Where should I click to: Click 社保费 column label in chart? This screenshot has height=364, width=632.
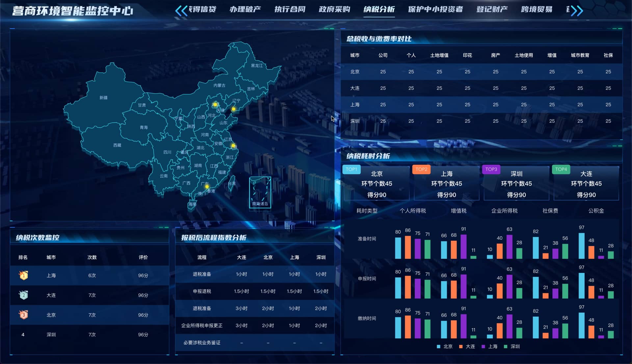550,211
